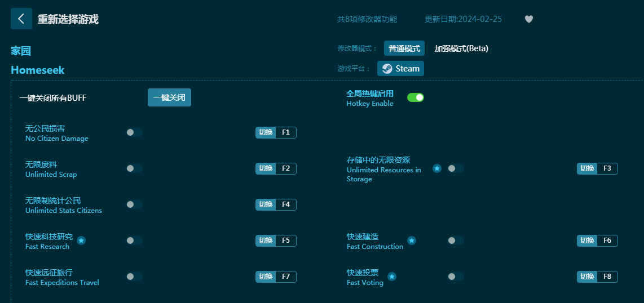Viewport: 644px width, 303px height.
Task: Enable Unlimited Scrap toggle
Action: tap(134, 168)
